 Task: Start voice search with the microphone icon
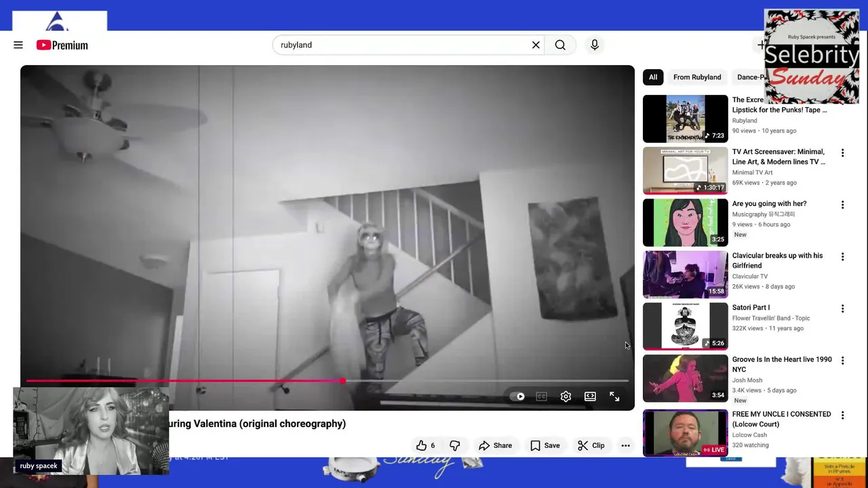(595, 45)
